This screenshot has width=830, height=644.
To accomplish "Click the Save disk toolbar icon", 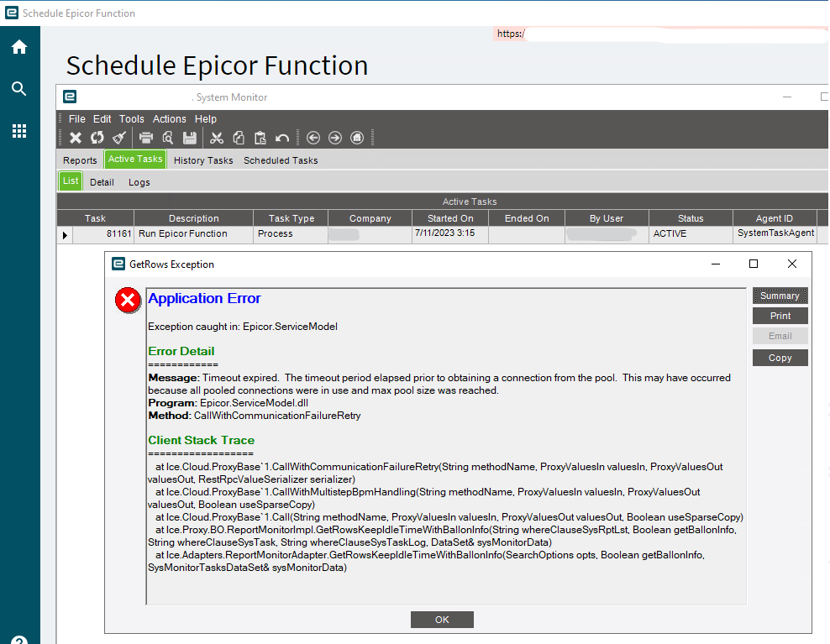I will click(x=190, y=138).
